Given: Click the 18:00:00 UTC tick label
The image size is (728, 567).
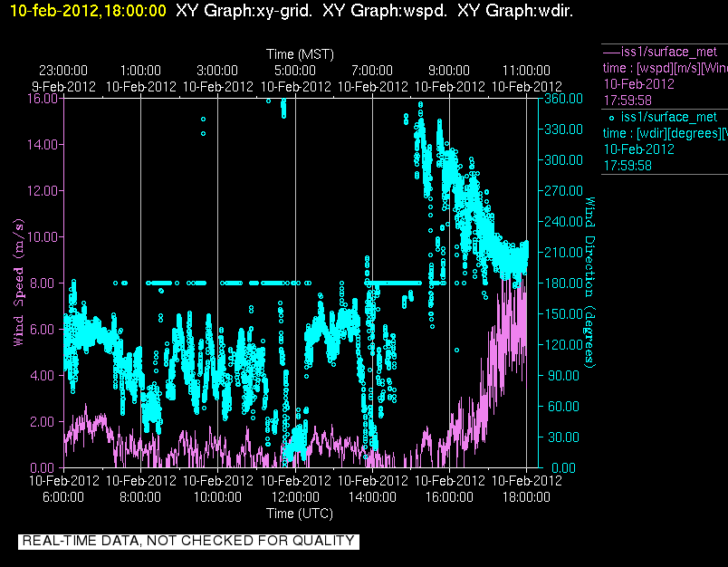Looking at the screenshot, I should coord(526,497).
